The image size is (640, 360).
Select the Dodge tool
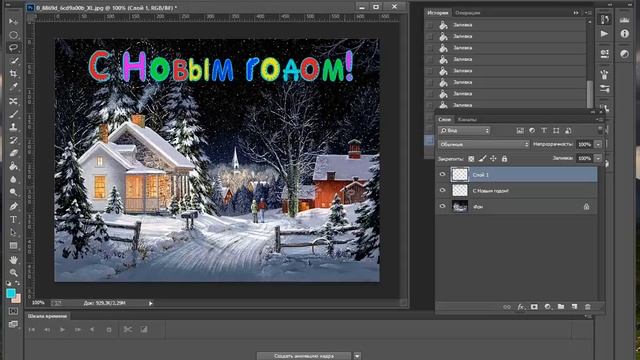pos(13,192)
